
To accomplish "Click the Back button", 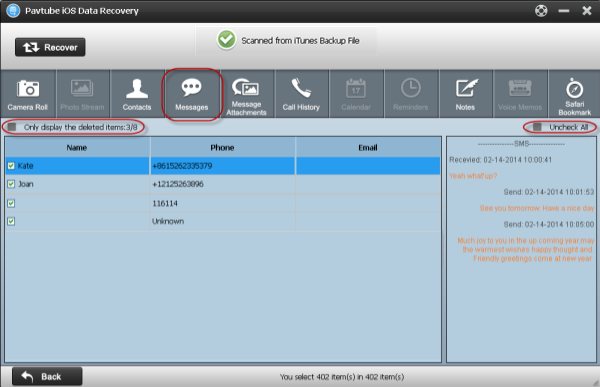I will pos(47,377).
